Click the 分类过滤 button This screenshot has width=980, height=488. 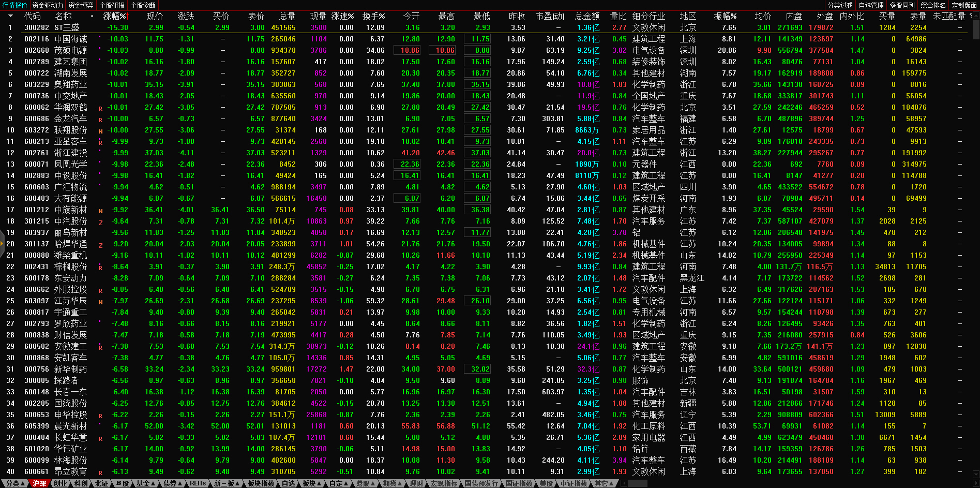coord(840,5)
